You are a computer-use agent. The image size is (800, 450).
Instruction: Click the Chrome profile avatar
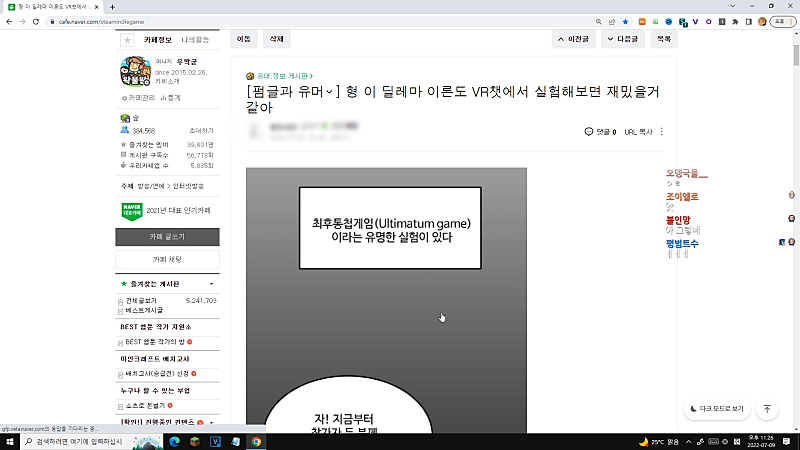(762, 22)
